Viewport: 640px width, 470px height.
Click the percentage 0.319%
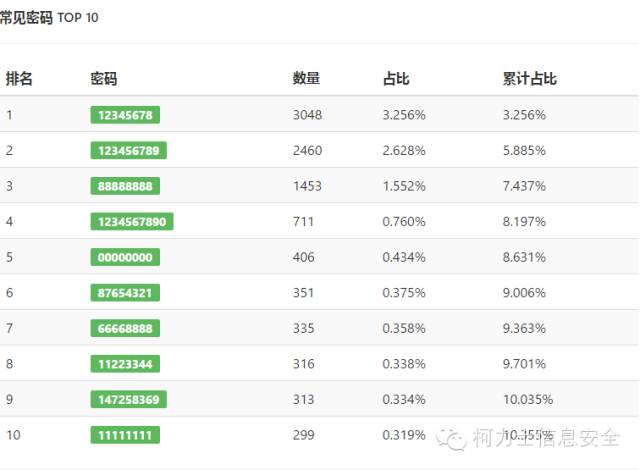pyautogui.click(x=404, y=435)
